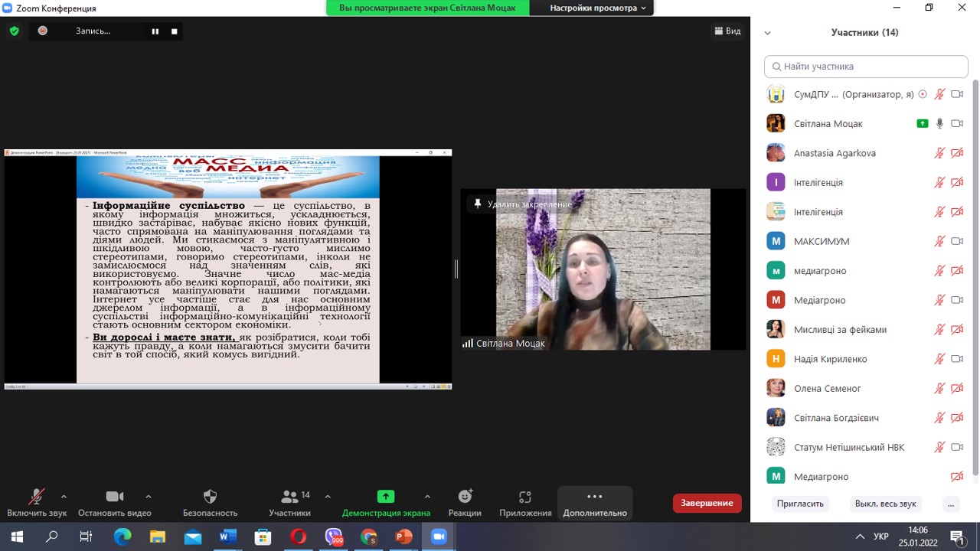Open the Apps (Приложения) panel
Image resolution: width=980 pixels, height=551 pixels.
524,503
